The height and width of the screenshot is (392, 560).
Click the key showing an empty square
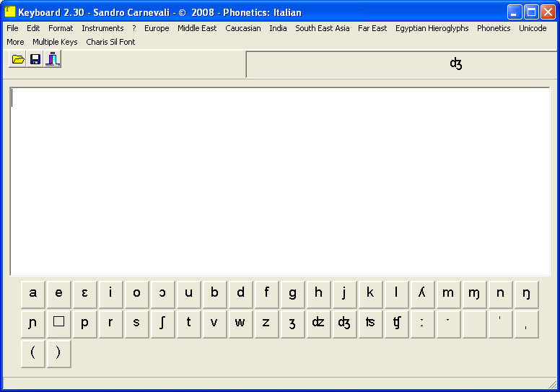coord(59,324)
